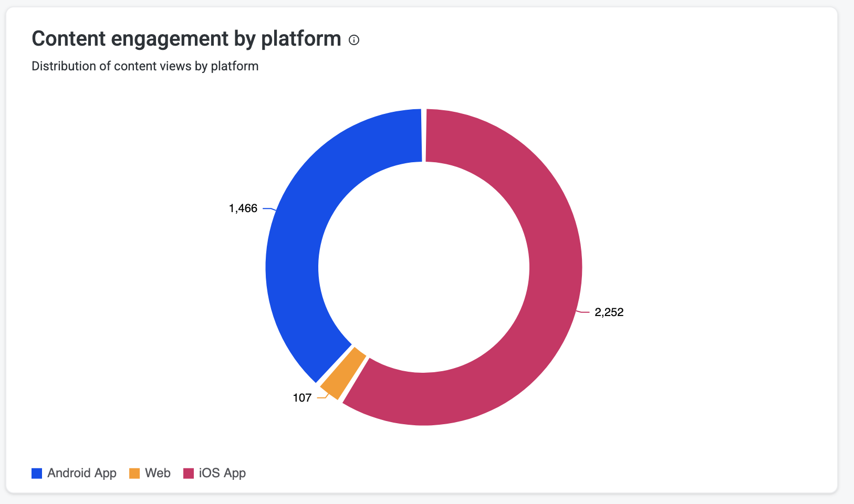Screen dimensions: 854x504
Task: Click the 107 data label
Action: (302, 398)
